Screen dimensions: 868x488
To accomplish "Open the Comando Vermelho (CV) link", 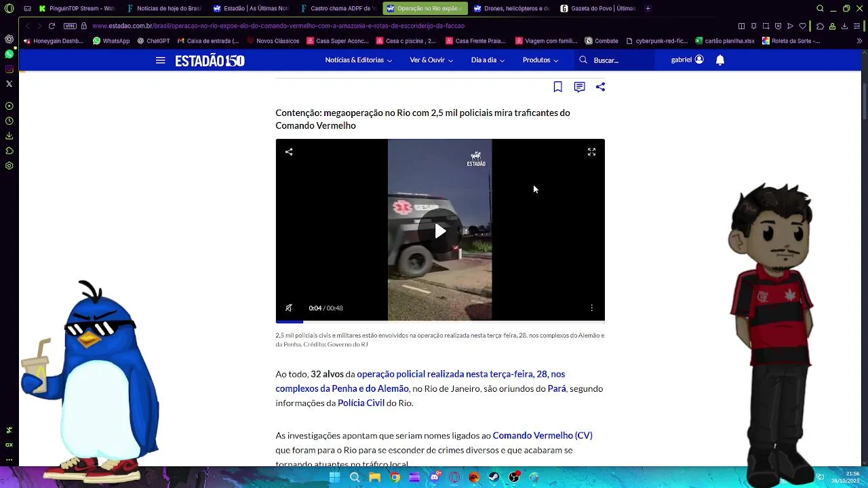I will click(x=542, y=435).
